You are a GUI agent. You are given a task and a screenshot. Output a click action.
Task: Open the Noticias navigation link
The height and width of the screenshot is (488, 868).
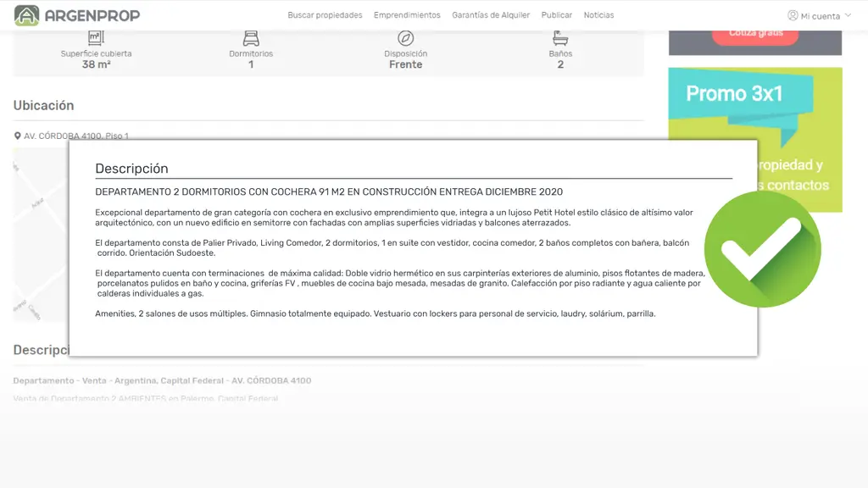[x=598, y=15]
